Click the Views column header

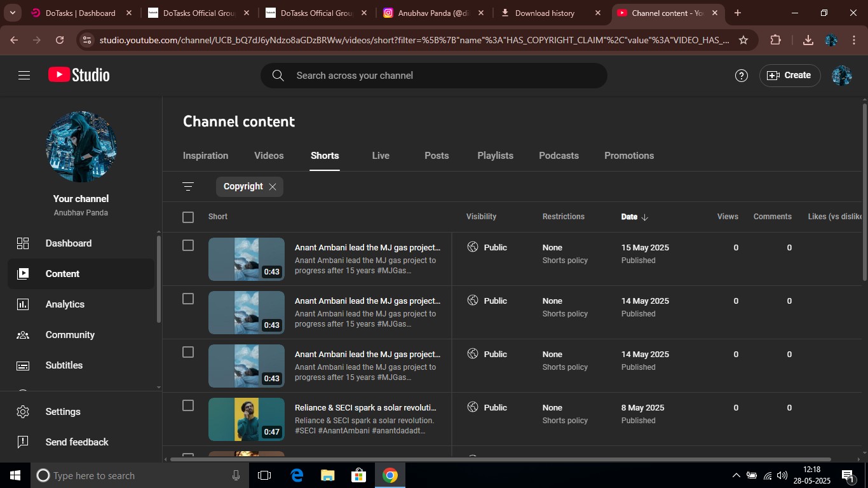pos(728,217)
